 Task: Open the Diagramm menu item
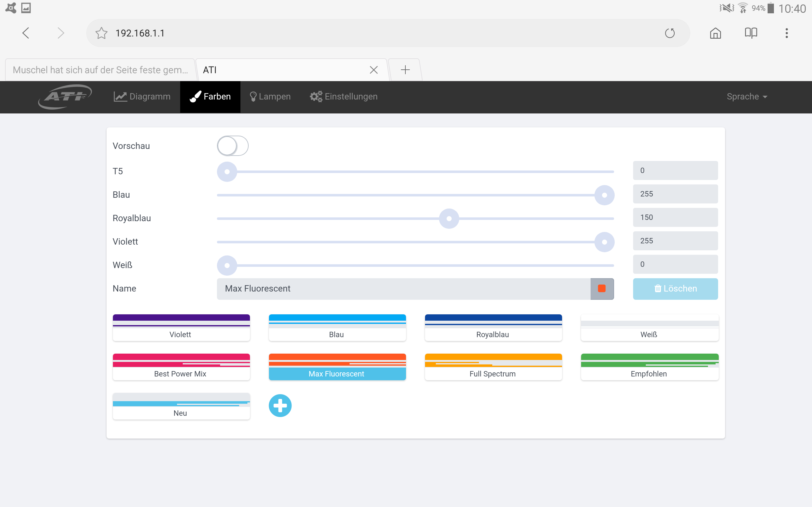click(x=142, y=97)
